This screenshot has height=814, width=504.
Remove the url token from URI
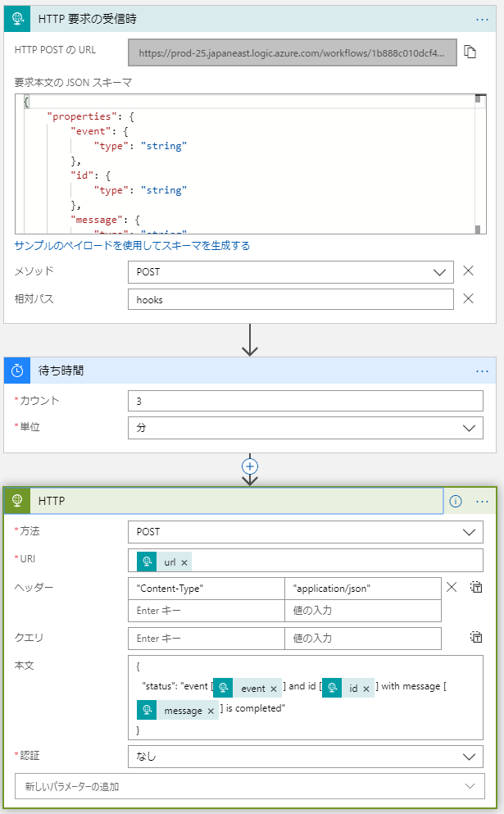(x=184, y=562)
